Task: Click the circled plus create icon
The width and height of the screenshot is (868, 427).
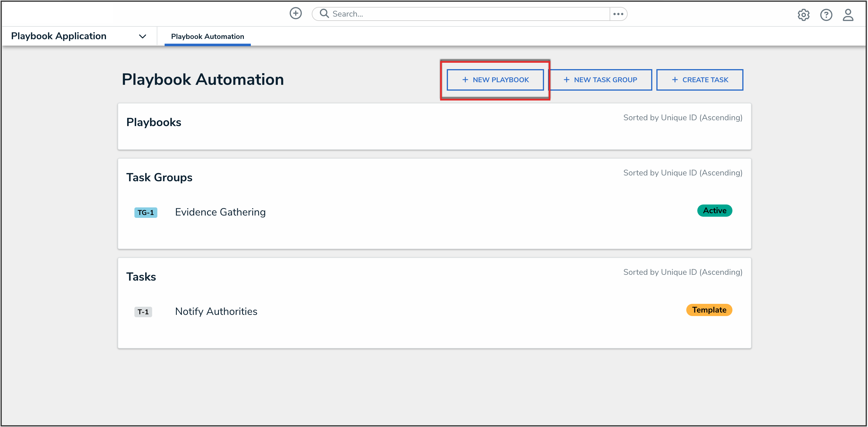Action: pyautogui.click(x=296, y=13)
